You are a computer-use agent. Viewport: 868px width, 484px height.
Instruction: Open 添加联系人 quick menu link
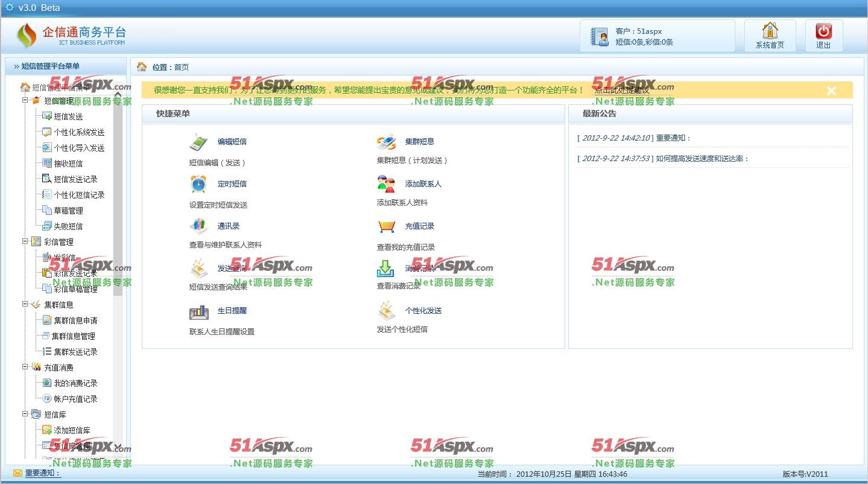click(x=423, y=184)
